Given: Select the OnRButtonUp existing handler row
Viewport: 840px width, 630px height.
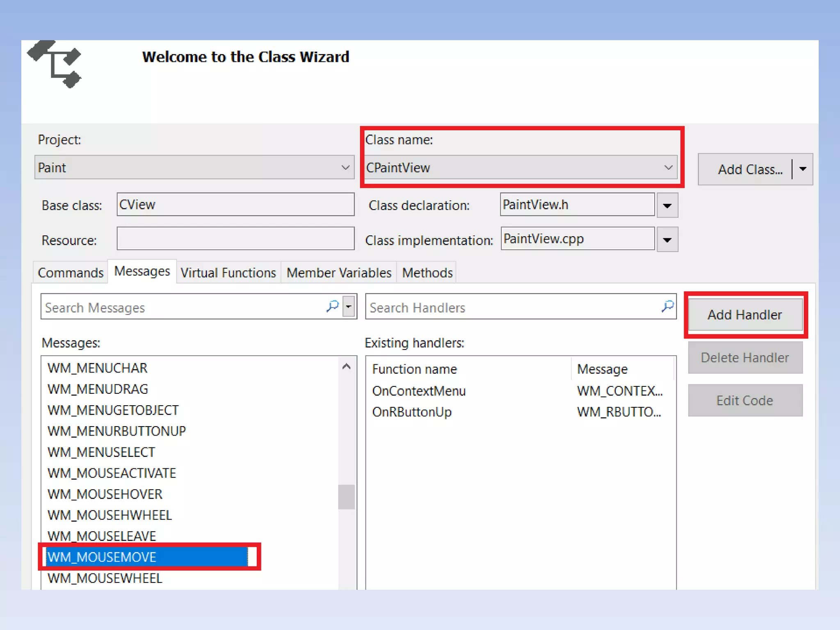Looking at the screenshot, I should [412, 412].
